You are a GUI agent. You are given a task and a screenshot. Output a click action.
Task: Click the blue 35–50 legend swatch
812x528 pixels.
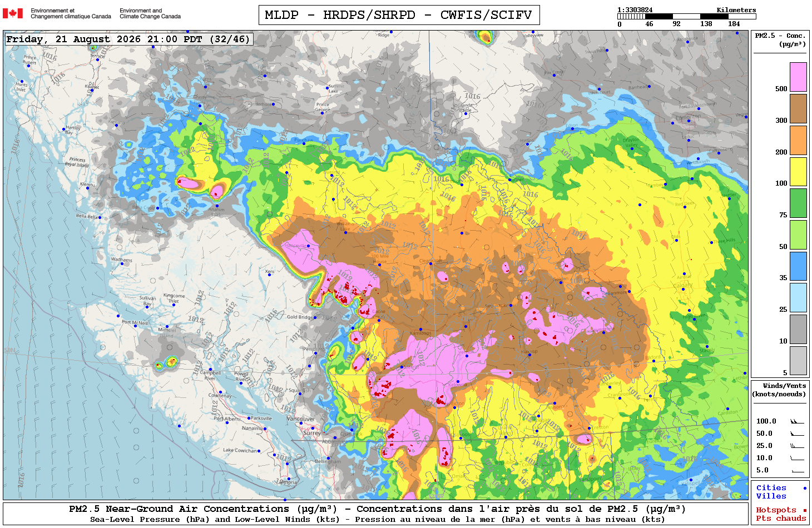[x=798, y=266]
